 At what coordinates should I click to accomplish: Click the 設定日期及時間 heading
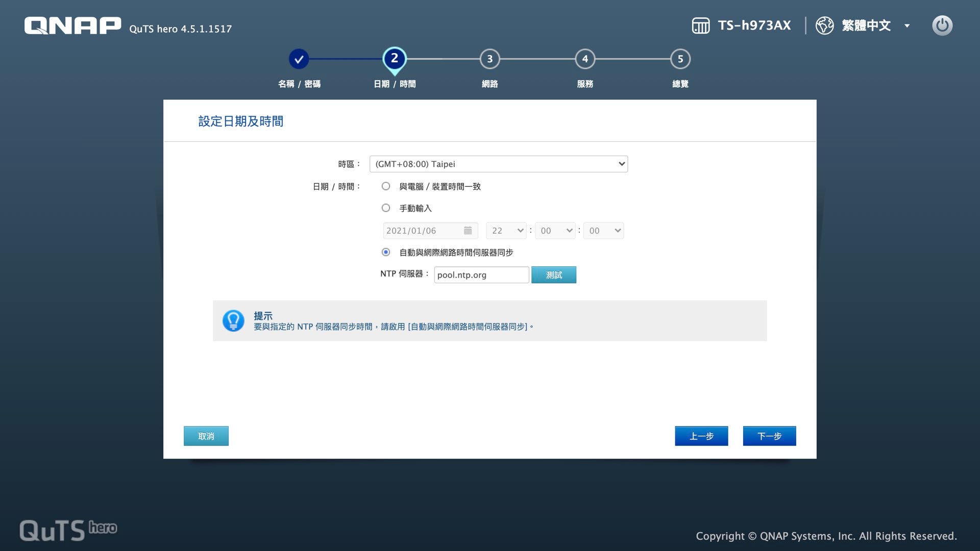241,121
